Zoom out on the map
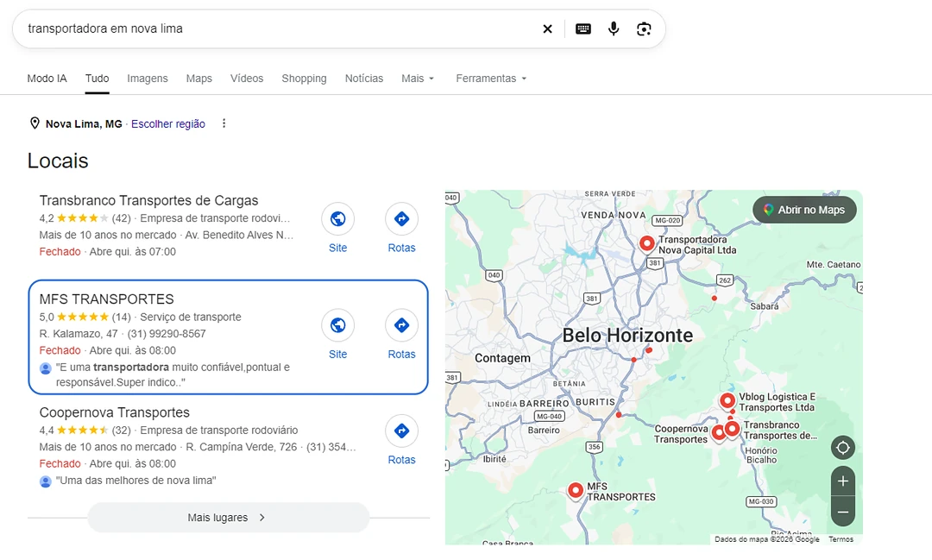The width and height of the screenshot is (932, 560). point(843,512)
